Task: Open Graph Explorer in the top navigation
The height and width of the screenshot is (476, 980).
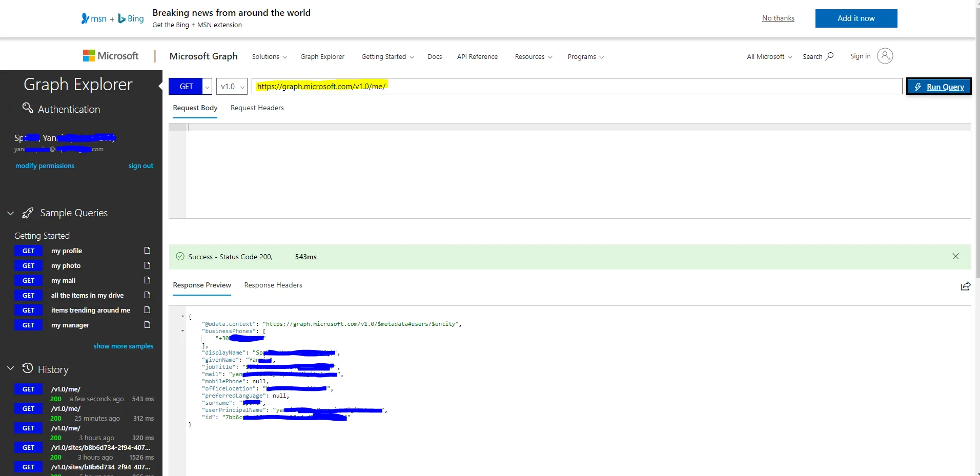Action: pyautogui.click(x=322, y=57)
